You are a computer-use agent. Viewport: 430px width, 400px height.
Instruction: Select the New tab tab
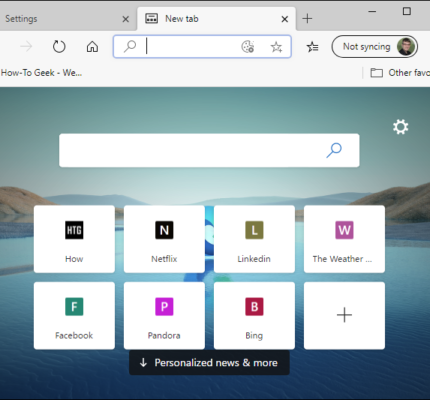[216, 19]
